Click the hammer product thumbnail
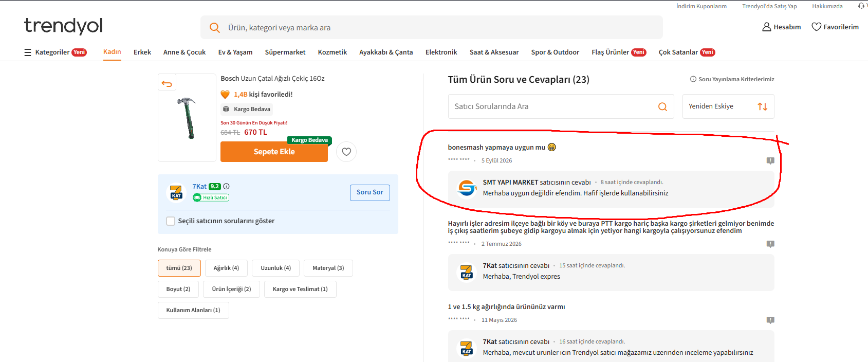 tap(187, 118)
